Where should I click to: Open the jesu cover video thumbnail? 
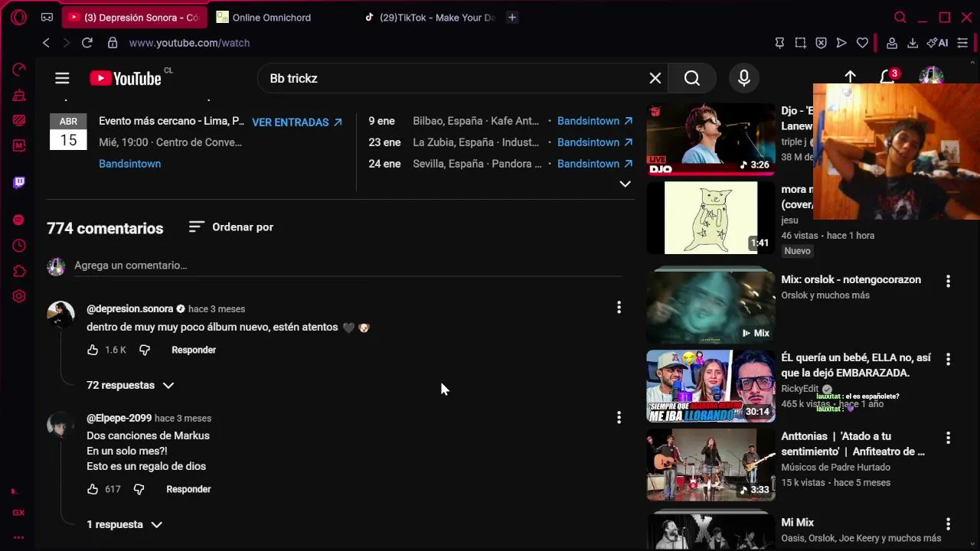(710, 217)
